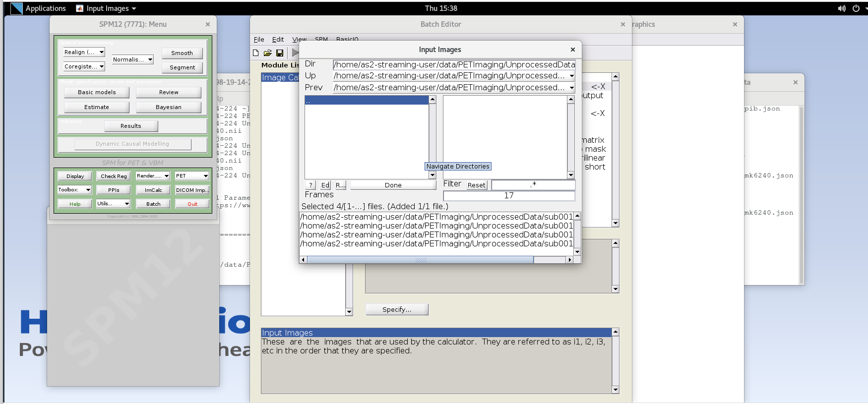Expand the Utils dropdown
This screenshot has width=868, height=404.
coord(113,204)
